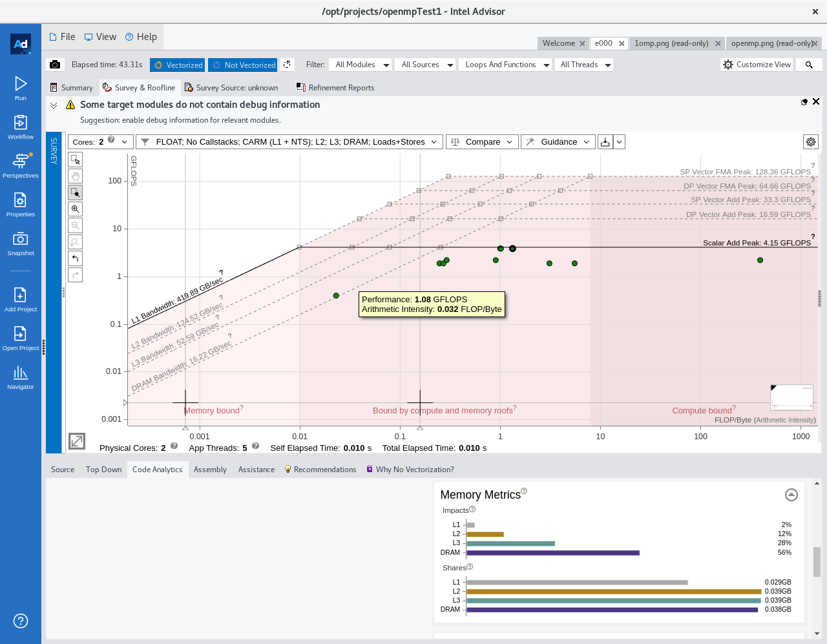
Task: Click the roofline minimap thumbnail
Action: pyautogui.click(x=791, y=397)
